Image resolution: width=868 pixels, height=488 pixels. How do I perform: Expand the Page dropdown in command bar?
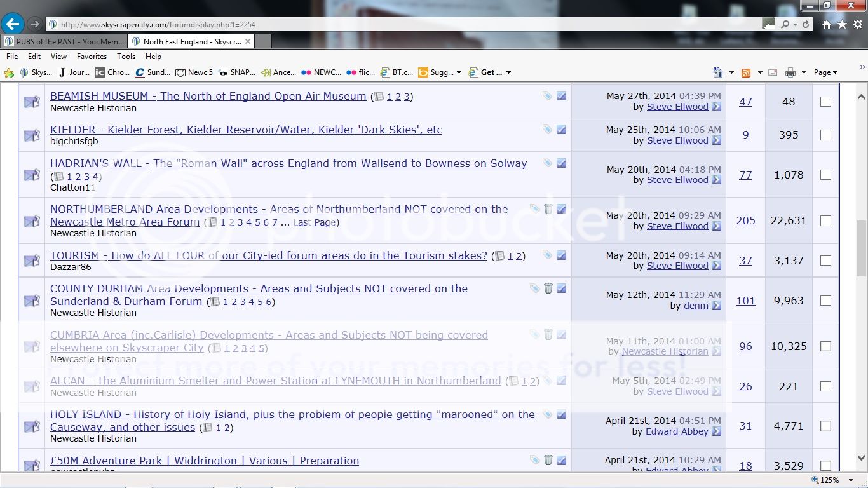(x=825, y=72)
